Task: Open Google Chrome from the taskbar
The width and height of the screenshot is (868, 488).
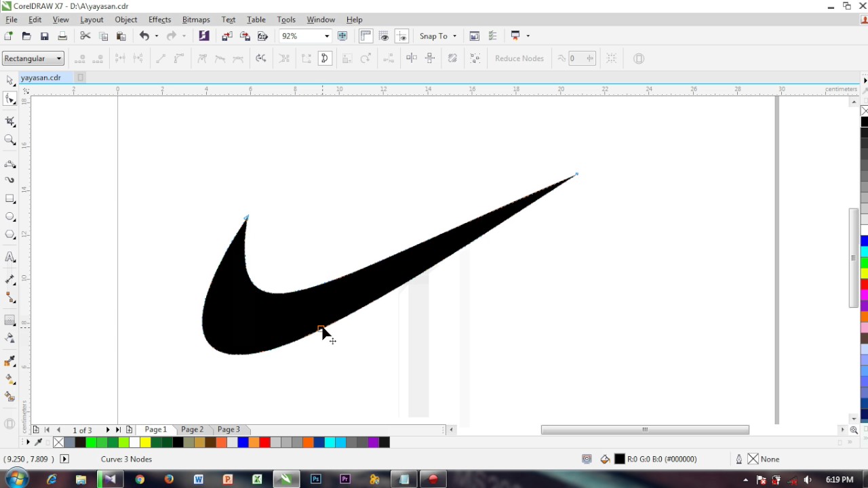Action: coord(139,479)
